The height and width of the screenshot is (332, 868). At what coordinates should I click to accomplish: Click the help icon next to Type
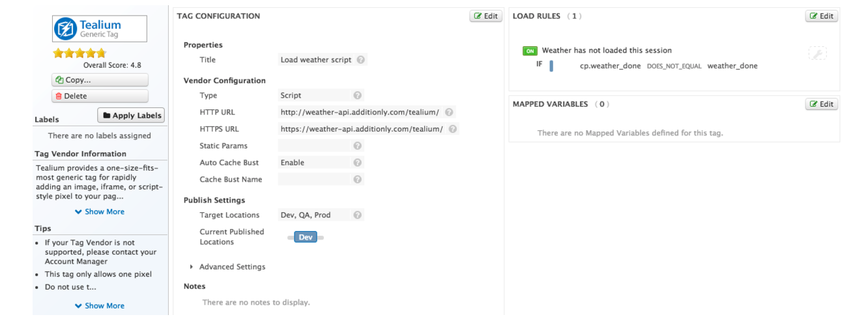357,95
